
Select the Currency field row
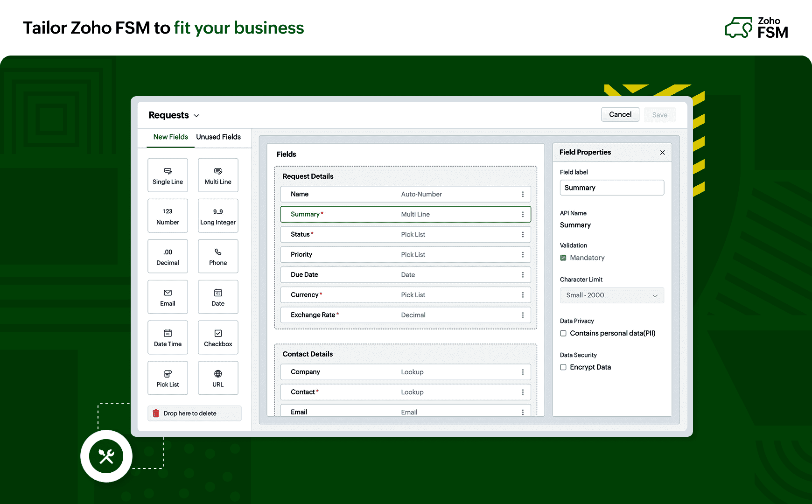coord(406,295)
